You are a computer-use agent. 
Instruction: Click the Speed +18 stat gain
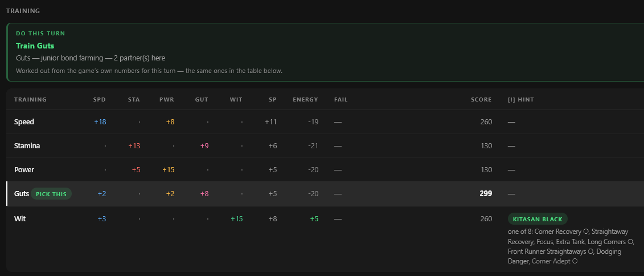coord(100,122)
